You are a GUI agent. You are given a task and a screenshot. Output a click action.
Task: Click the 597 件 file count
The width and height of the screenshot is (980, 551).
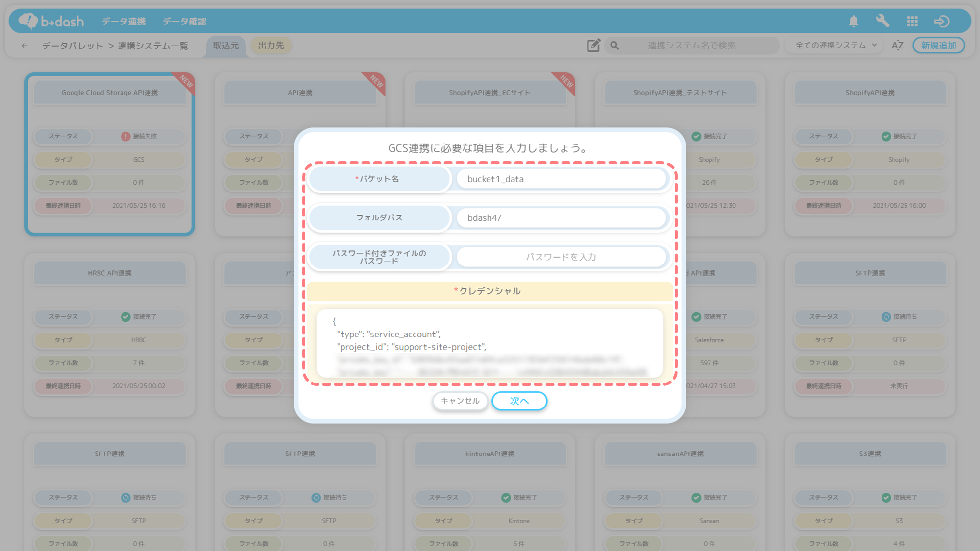(709, 363)
